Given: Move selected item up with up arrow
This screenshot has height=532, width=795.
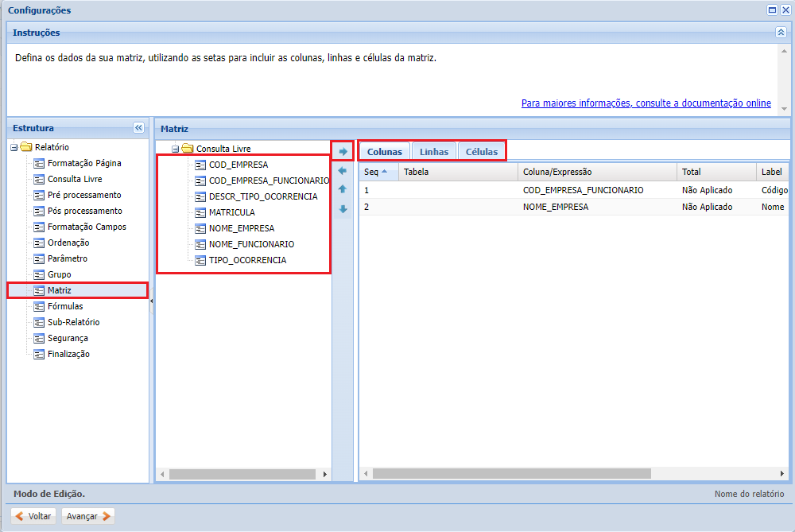Looking at the screenshot, I should point(343,189).
